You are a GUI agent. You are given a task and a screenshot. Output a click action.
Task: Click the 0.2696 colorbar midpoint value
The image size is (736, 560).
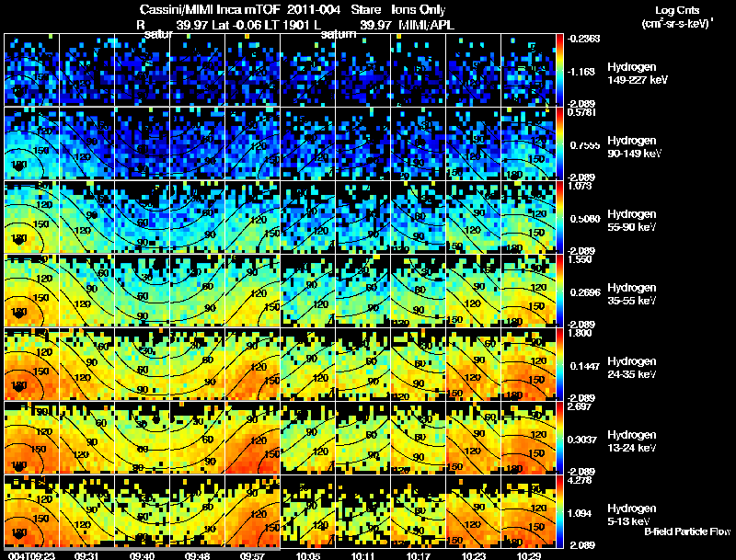click(x=585, y=292)
